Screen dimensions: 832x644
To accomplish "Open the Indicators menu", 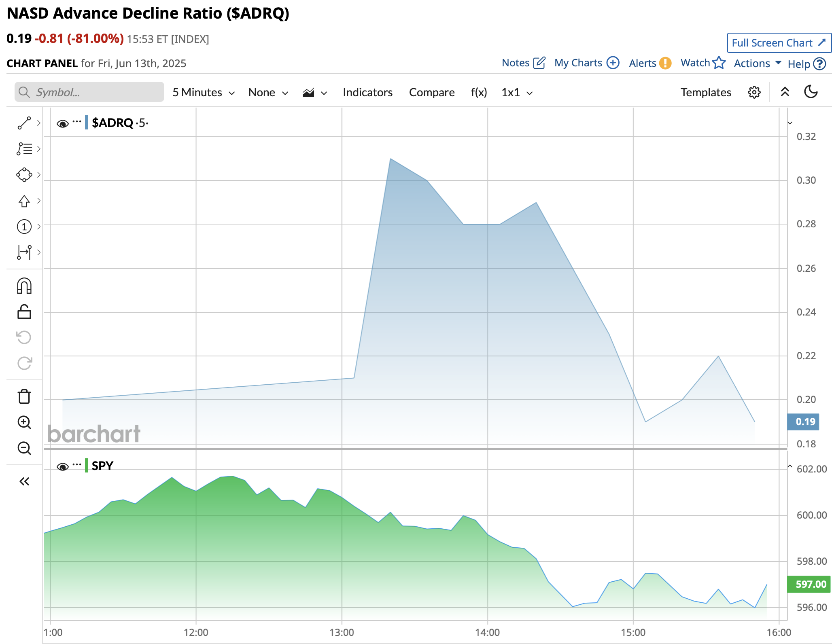I will tap(367, 93).
